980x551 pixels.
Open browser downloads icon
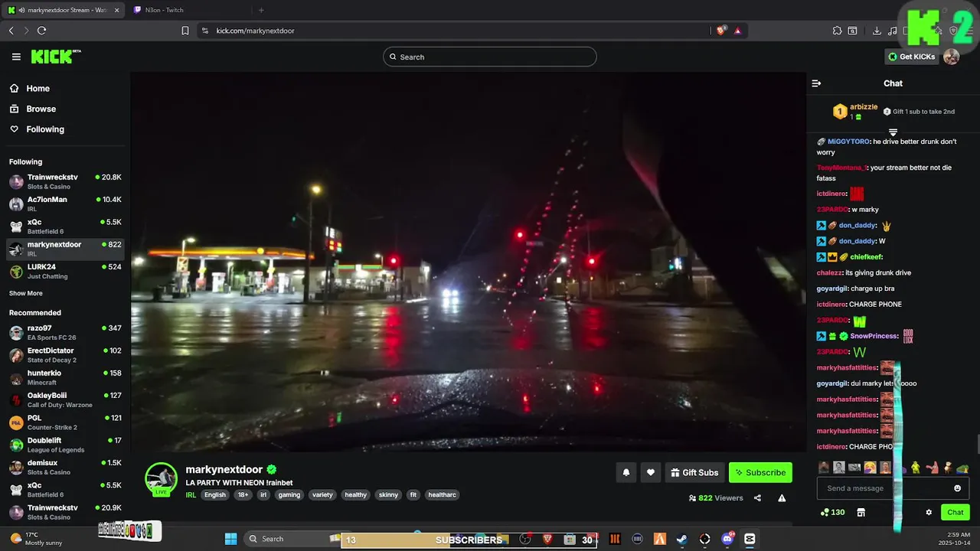coord(877,31)
